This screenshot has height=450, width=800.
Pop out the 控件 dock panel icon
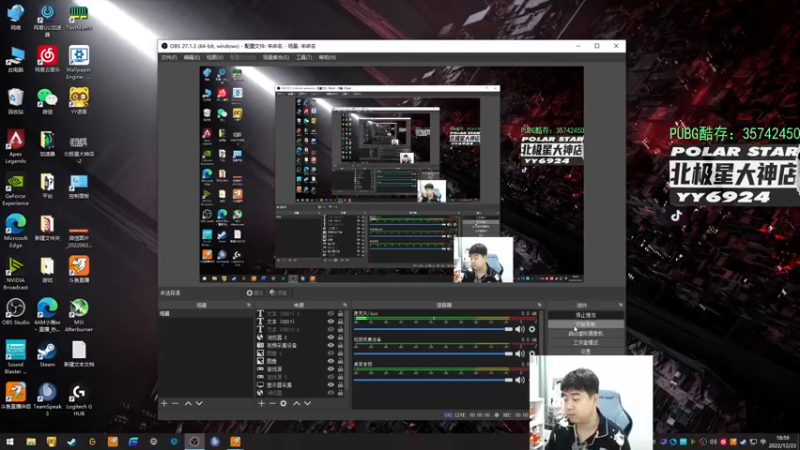[620, 305]
